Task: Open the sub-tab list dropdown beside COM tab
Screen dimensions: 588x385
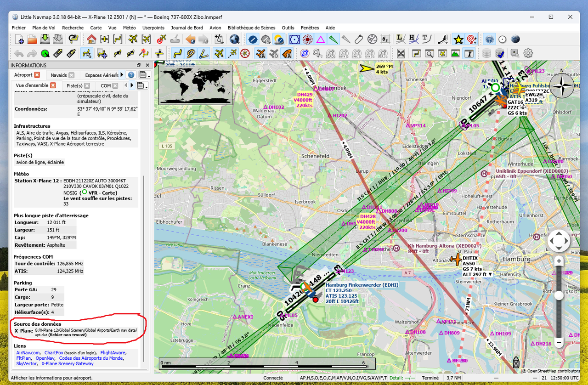Action: point(143,85)
